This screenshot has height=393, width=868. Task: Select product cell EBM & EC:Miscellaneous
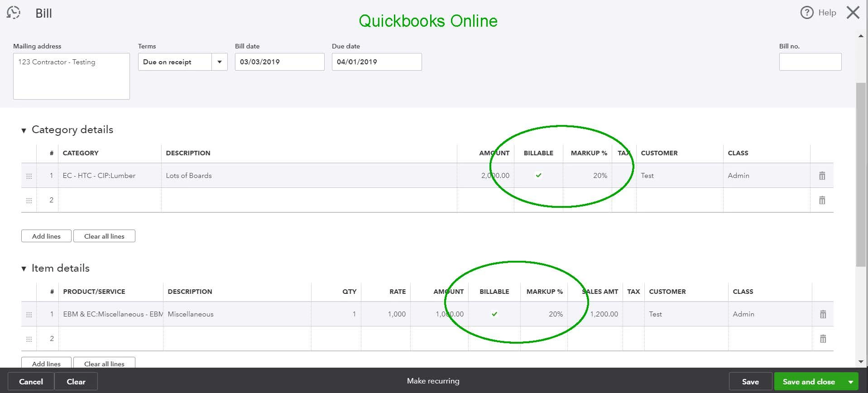point(111,314)
